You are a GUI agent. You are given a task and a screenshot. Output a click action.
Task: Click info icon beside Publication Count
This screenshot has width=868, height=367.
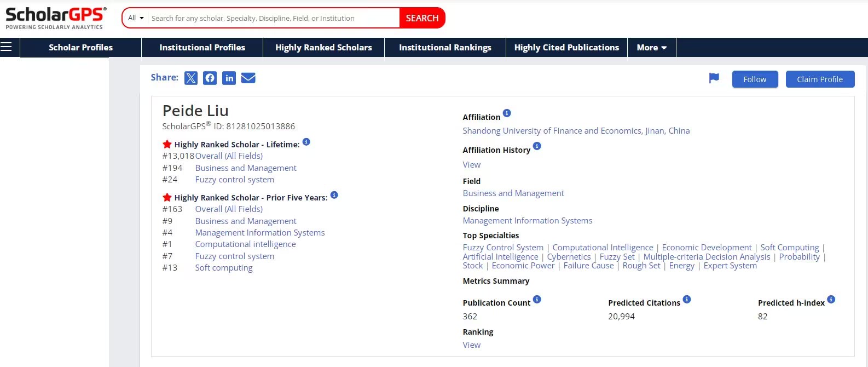pos(537,299)
